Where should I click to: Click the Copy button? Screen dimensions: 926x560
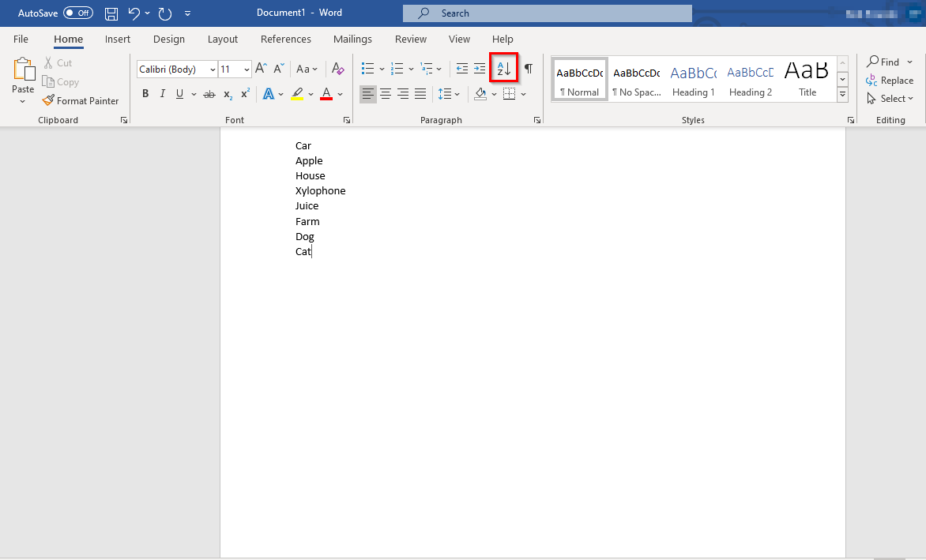(x=60, y=82)
